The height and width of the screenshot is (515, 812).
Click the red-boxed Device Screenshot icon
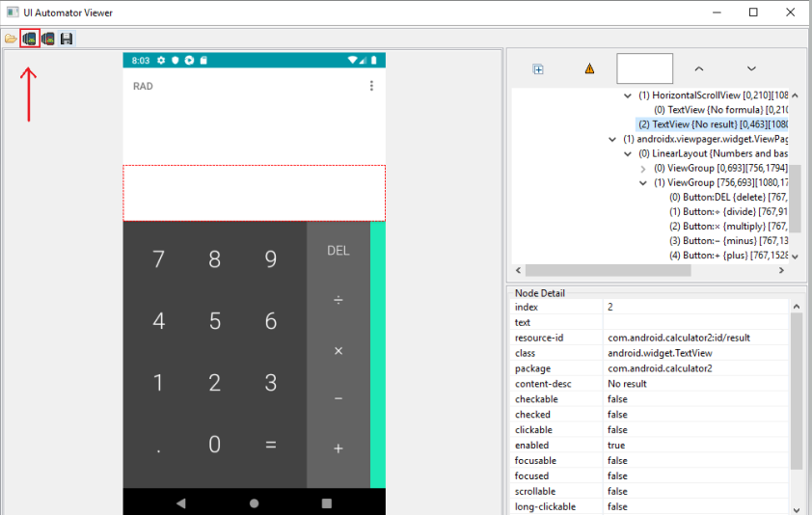pos(29,39)
